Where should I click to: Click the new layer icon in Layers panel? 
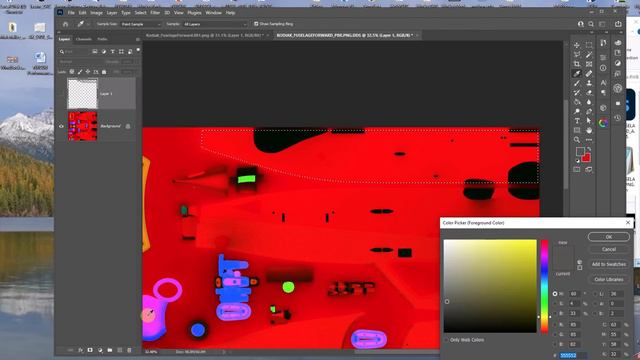tap(120, 350)
